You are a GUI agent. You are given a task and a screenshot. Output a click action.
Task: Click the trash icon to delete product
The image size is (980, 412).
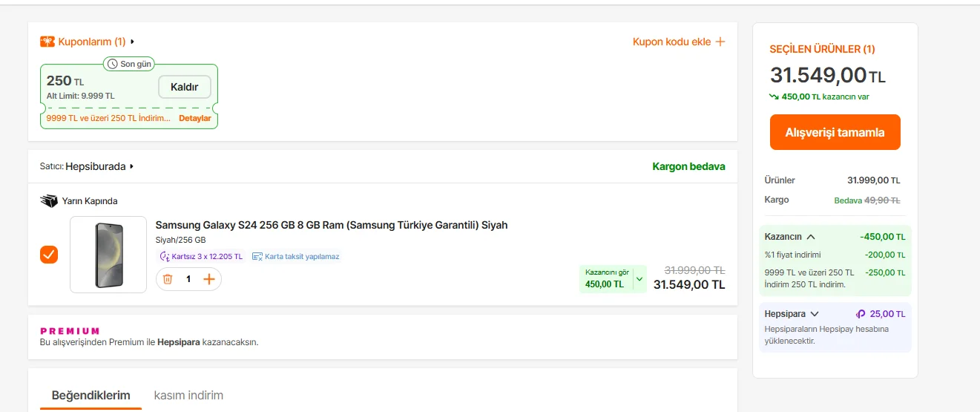[168, 279]
